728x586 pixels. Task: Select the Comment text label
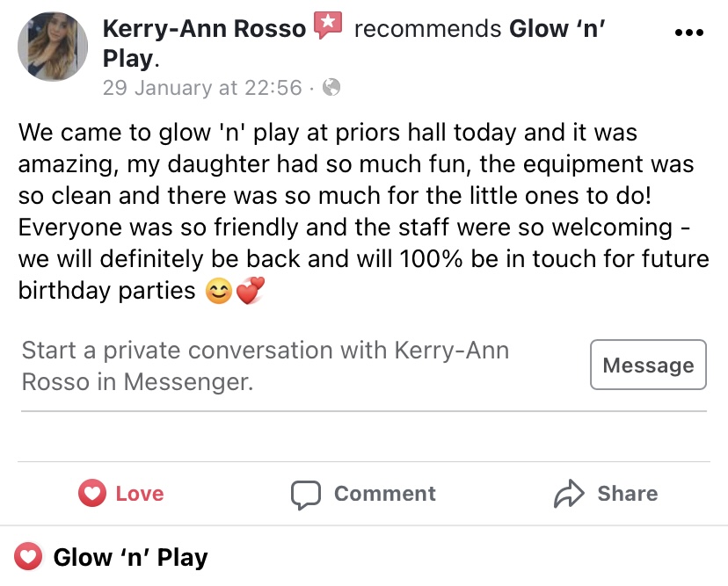(384, 494)
